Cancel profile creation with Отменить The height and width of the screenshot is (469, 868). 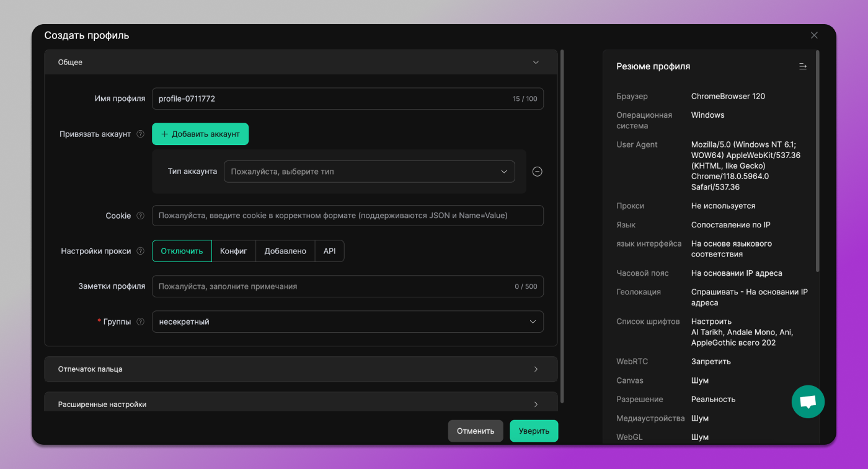point(476,431)
